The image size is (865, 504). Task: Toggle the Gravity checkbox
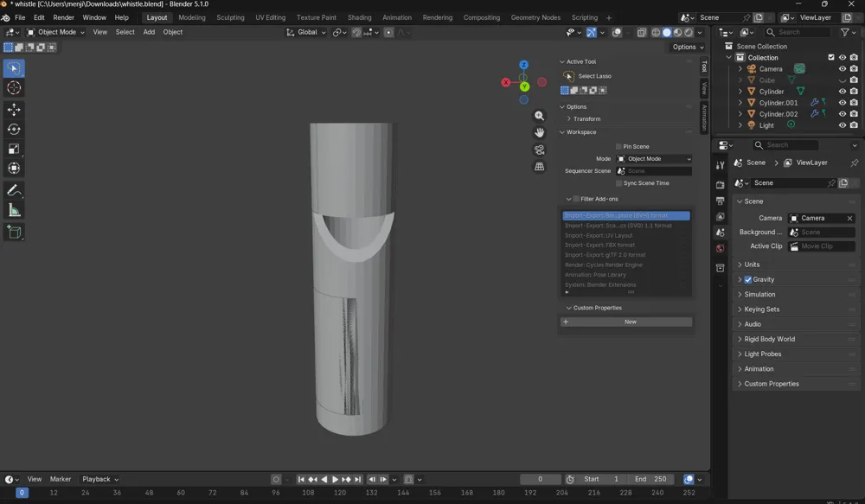(x=748, y=279)
